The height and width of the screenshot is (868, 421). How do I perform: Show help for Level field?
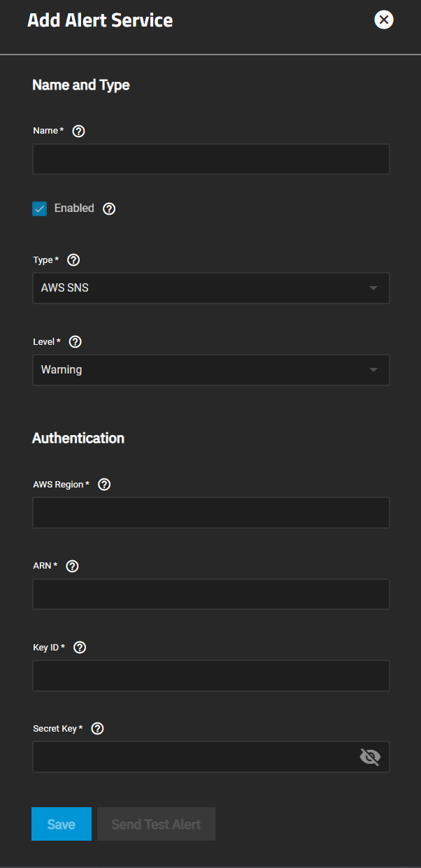click(76, 342)
